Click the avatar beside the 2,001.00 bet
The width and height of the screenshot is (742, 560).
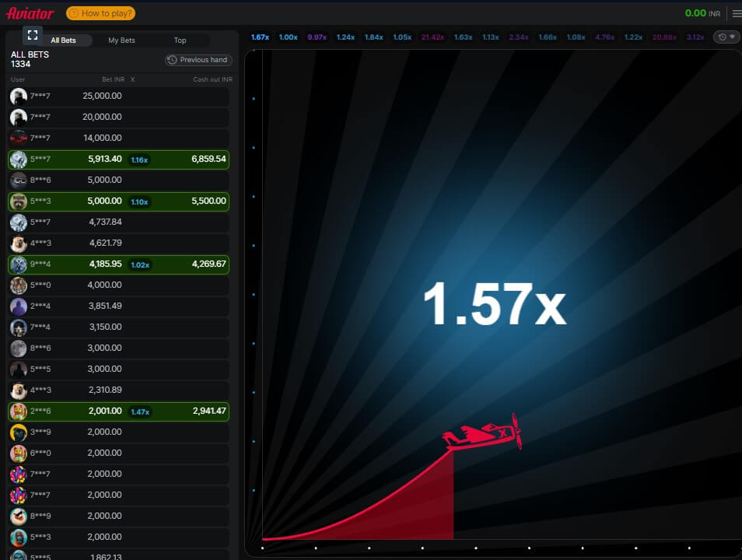click(19, 411)
